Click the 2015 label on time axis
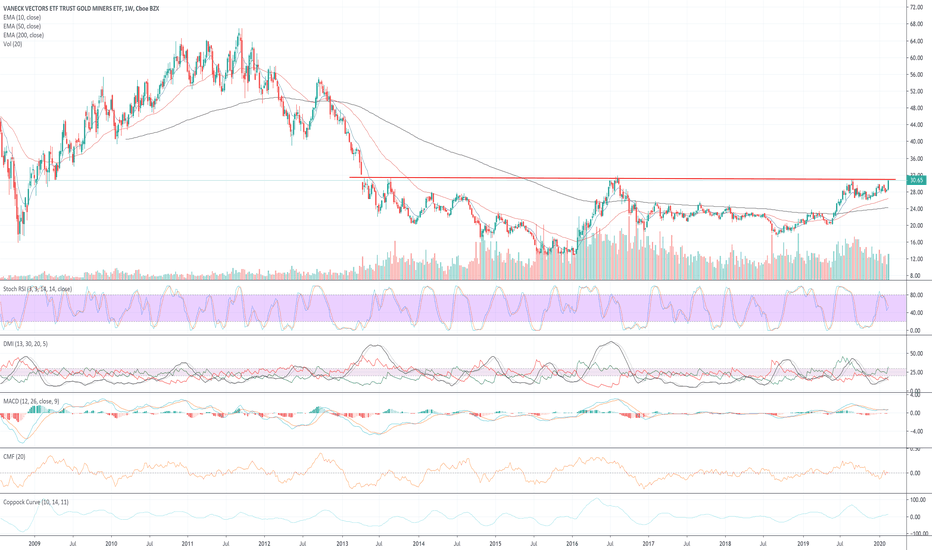932x550 pixels. point(495,543)
